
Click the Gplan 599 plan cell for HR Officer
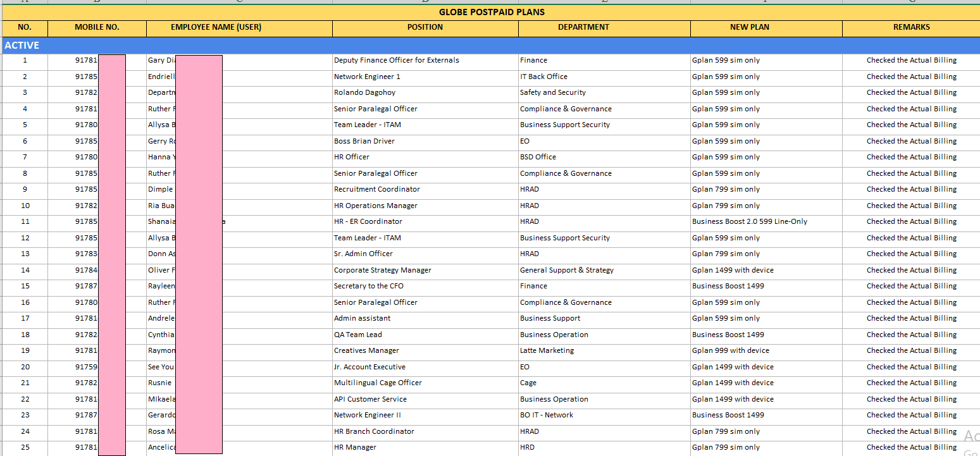click(x=766, y=157)
